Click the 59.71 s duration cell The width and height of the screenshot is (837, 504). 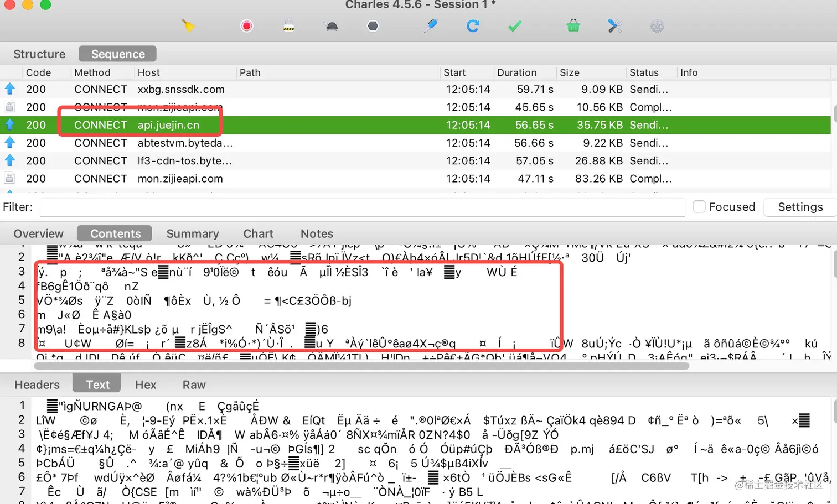coord(535,89)
